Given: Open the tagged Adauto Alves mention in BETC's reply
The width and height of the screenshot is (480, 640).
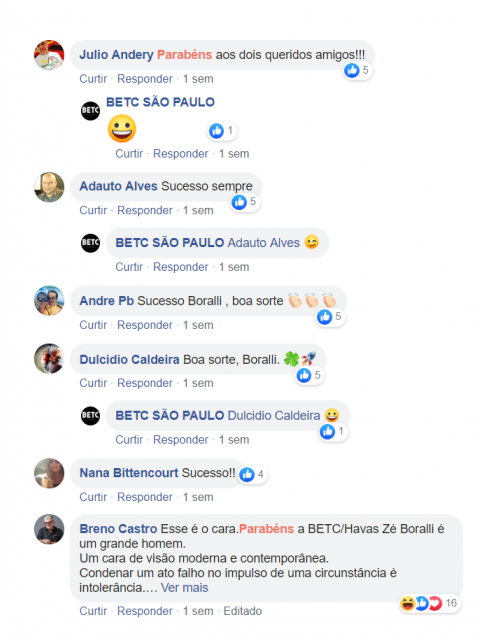Looking at the screenshot, I should pyautogui.click(x=264, y=243).
